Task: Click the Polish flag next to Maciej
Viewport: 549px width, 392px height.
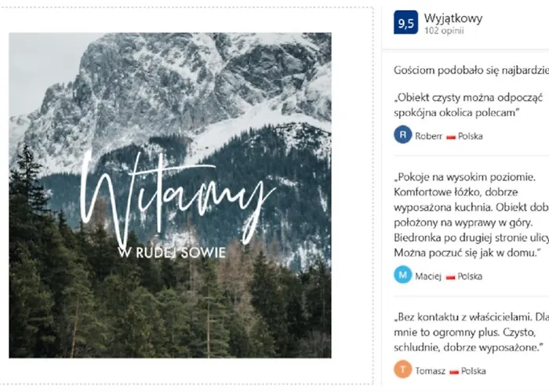Action: (450, 277)
